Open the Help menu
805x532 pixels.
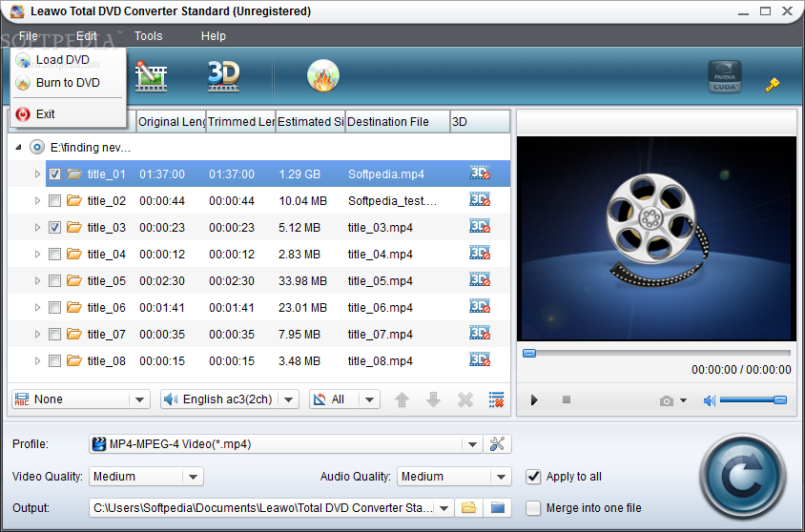click(213, 36)
